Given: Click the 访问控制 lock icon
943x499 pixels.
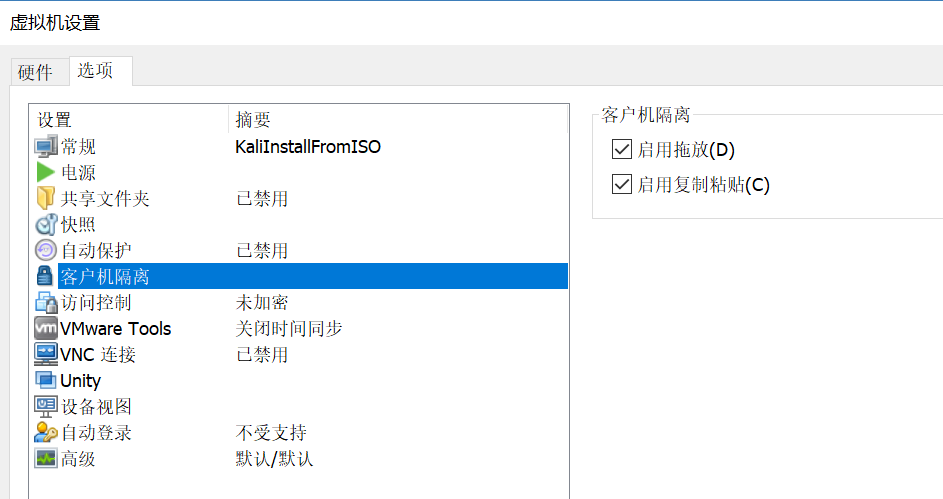Looking at the screenshot, I should tap(46, 303).
